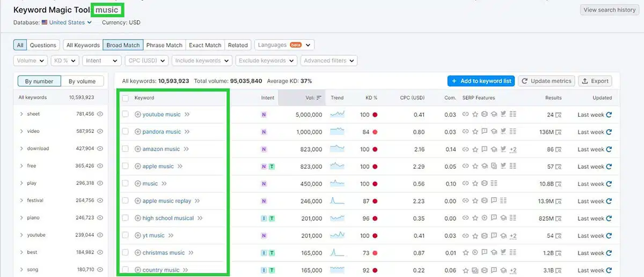Click Twitter SERP feature in apple music row
The height and width of the screenshot is (277, 644).
(503, 167)
